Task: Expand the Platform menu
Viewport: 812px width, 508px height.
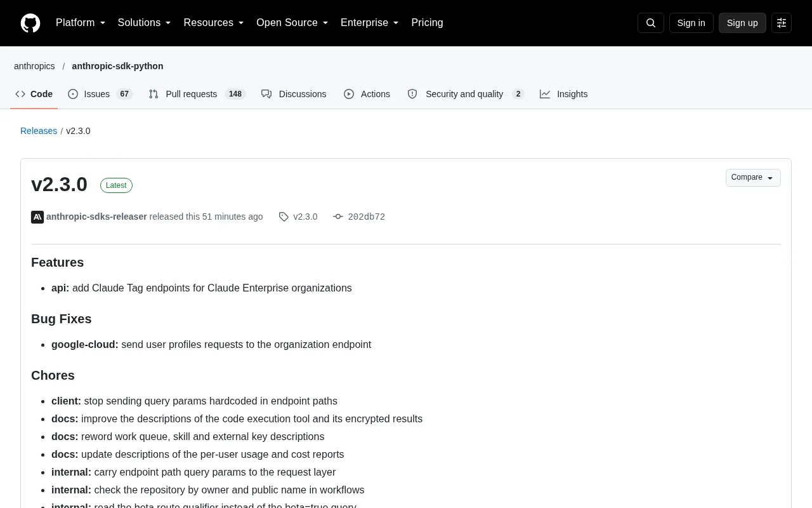Action: [81, 23]
